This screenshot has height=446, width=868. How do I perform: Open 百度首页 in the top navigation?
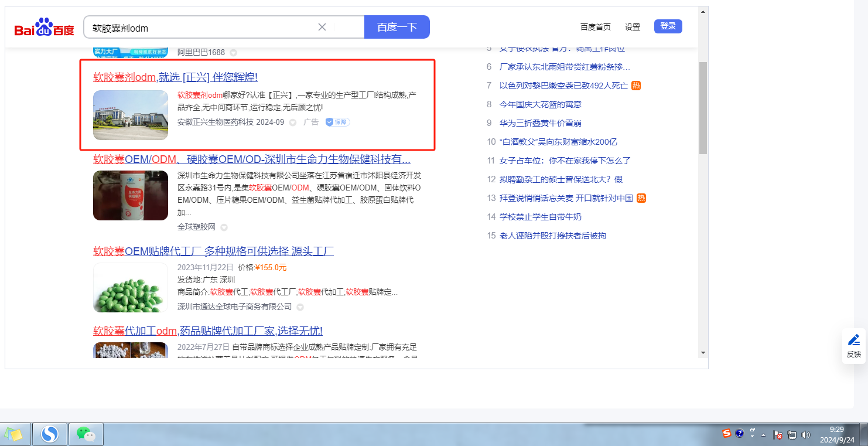595,27
